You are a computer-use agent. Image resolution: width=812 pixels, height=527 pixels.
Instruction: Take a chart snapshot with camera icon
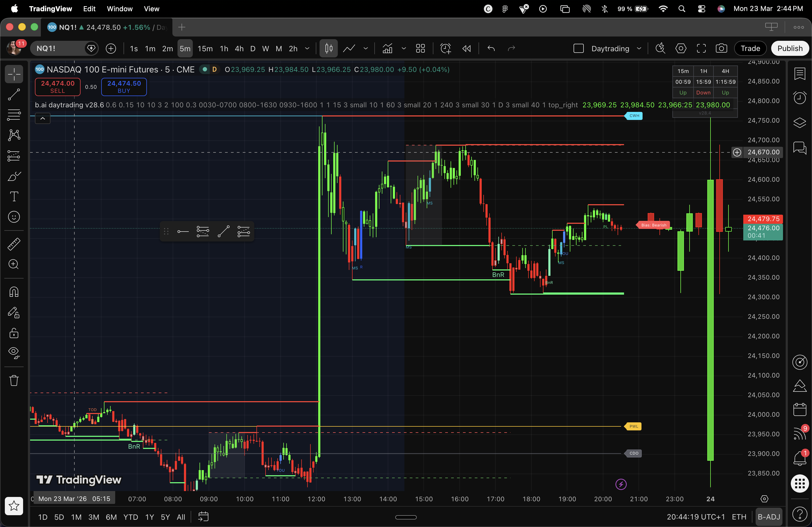click(721, 48)
